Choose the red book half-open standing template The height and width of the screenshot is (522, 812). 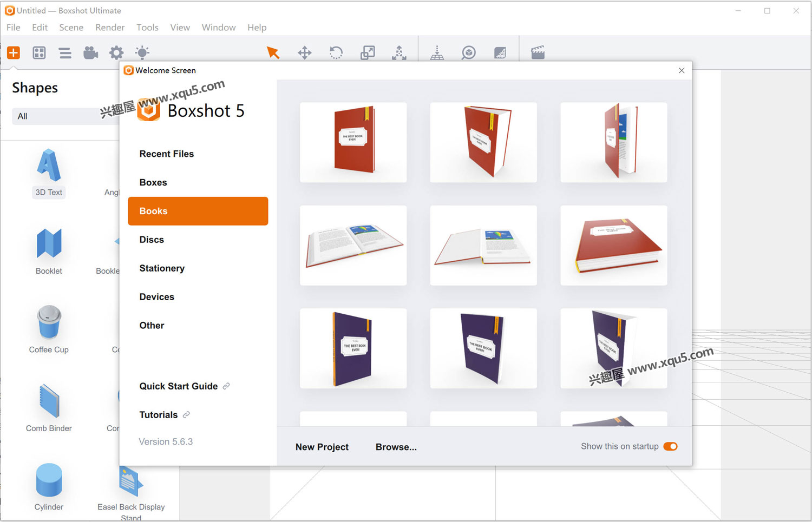pyautogui.click(x=614, y=142)
